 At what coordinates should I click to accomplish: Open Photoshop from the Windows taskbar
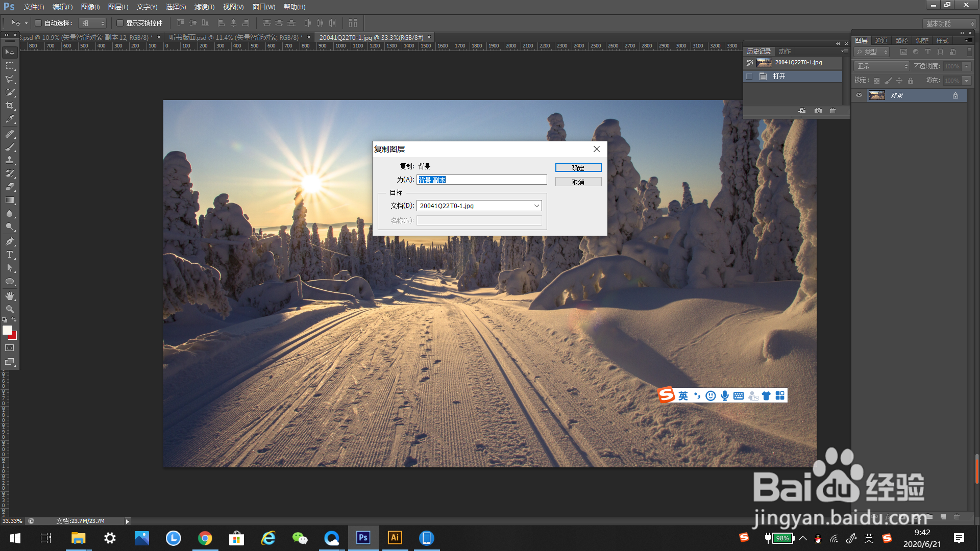point(363,538)
